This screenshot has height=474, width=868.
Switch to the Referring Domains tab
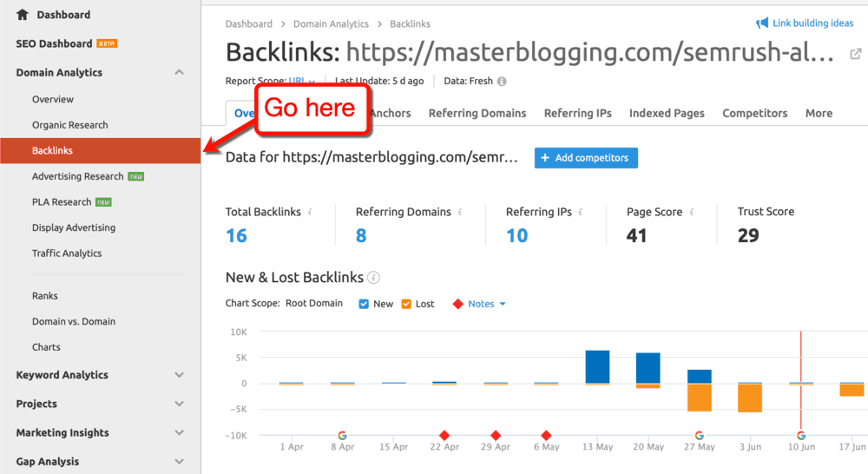(477, 114)
